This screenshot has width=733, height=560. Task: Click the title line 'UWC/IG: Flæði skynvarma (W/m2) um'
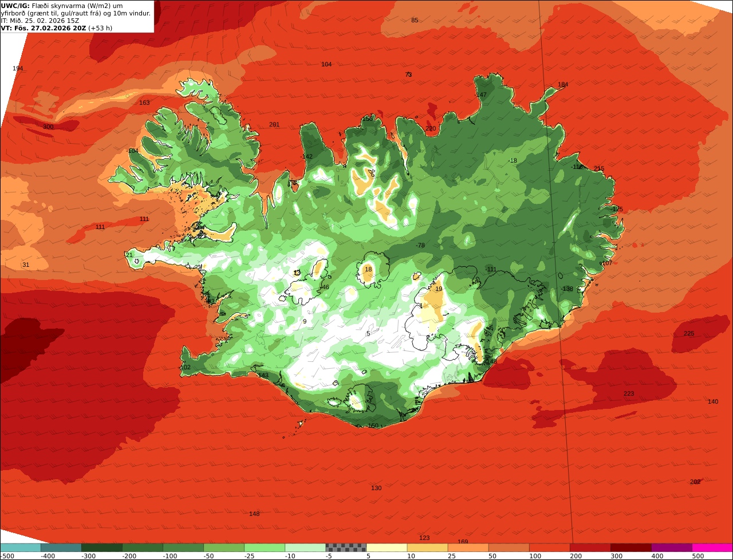(61, 5)
